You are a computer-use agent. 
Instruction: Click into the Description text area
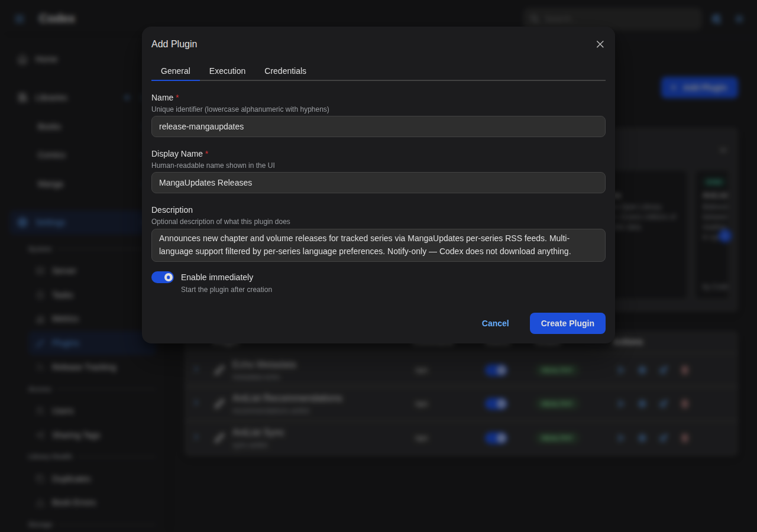click(378, 245)
